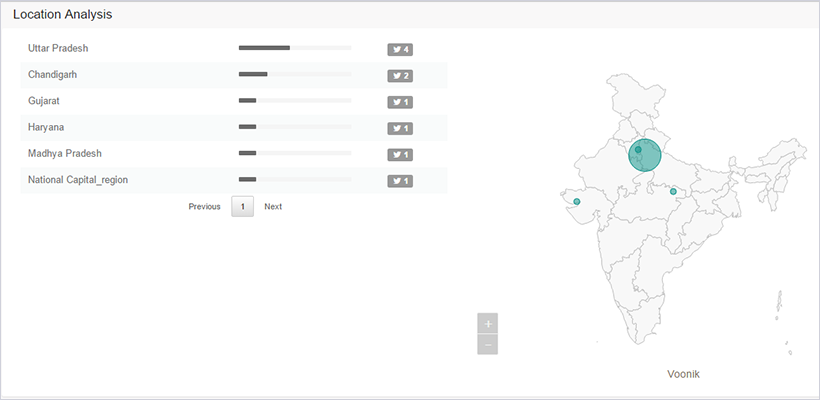Select the National Capital_region row label
The image size is (820, 400).
tap(78, 180)
